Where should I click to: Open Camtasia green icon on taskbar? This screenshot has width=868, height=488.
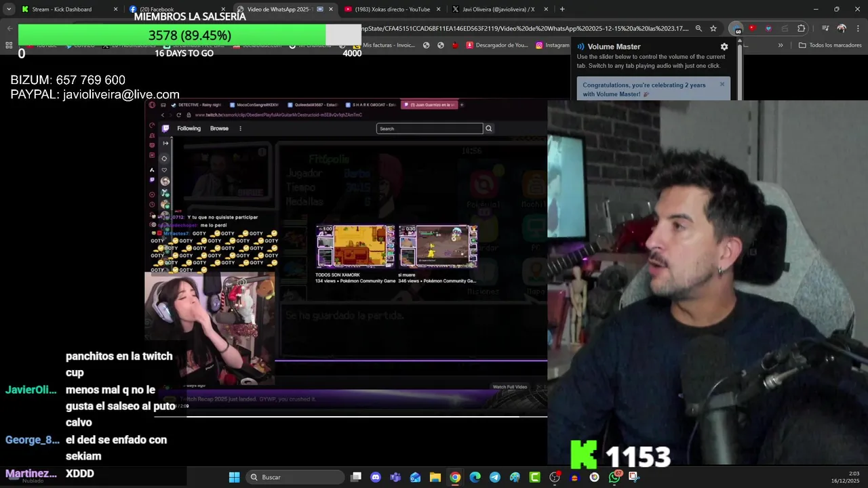point(534,477)
